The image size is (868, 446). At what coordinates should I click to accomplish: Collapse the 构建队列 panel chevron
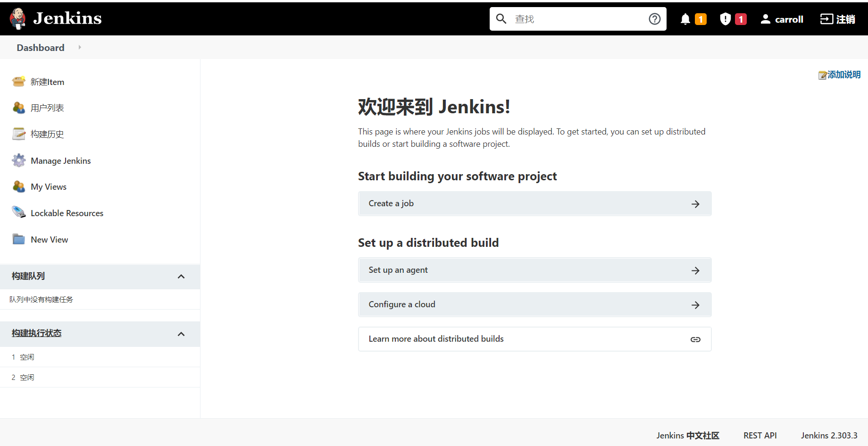pyautogui.click(x=181, y=277)
